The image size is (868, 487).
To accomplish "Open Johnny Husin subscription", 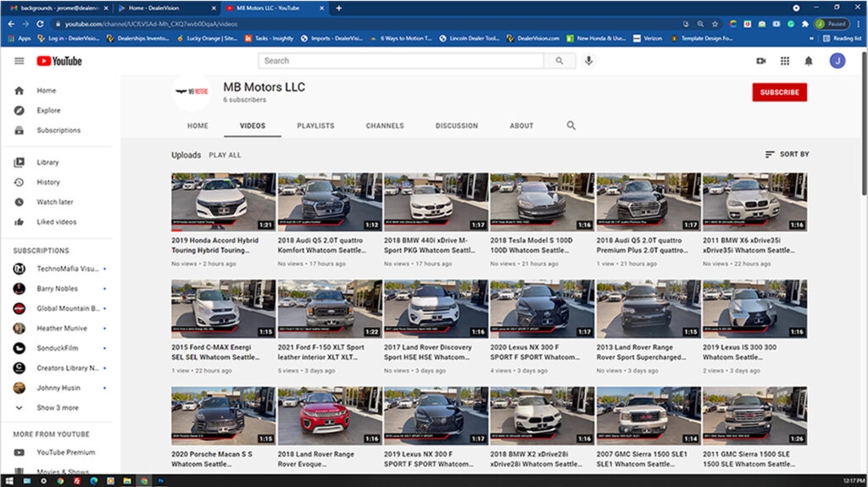I will (58, 388).
